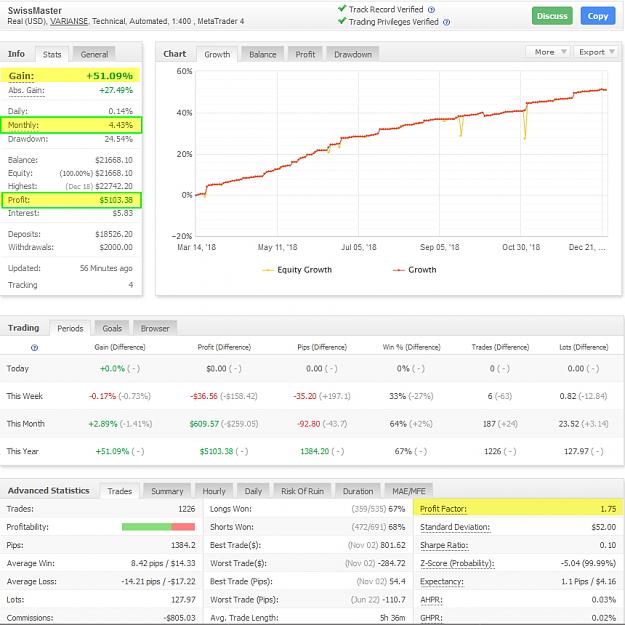Click the green Discuss button

point(552,16)
